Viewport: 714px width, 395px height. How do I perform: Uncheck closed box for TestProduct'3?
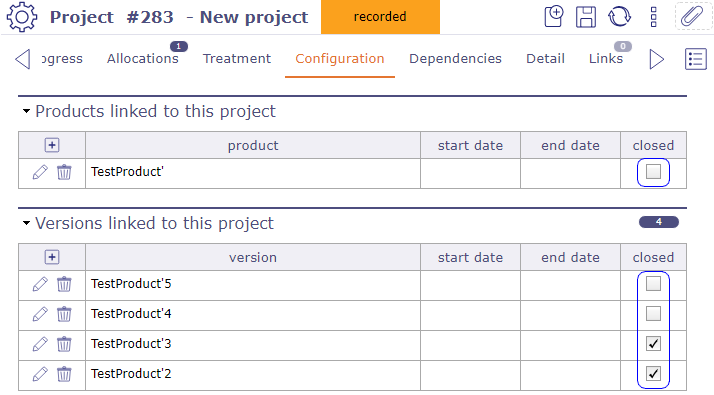point(653,344)
